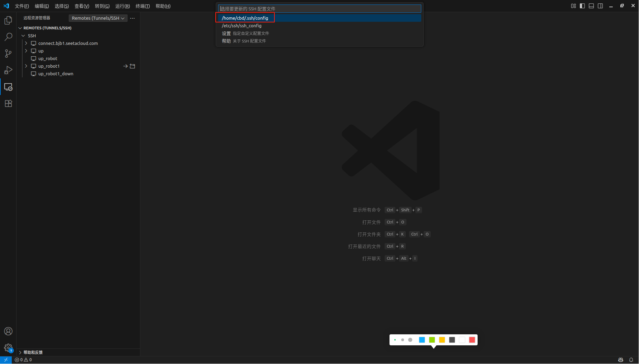
Task: Open the 帮助和反馈 section
Action: point(33,352)
